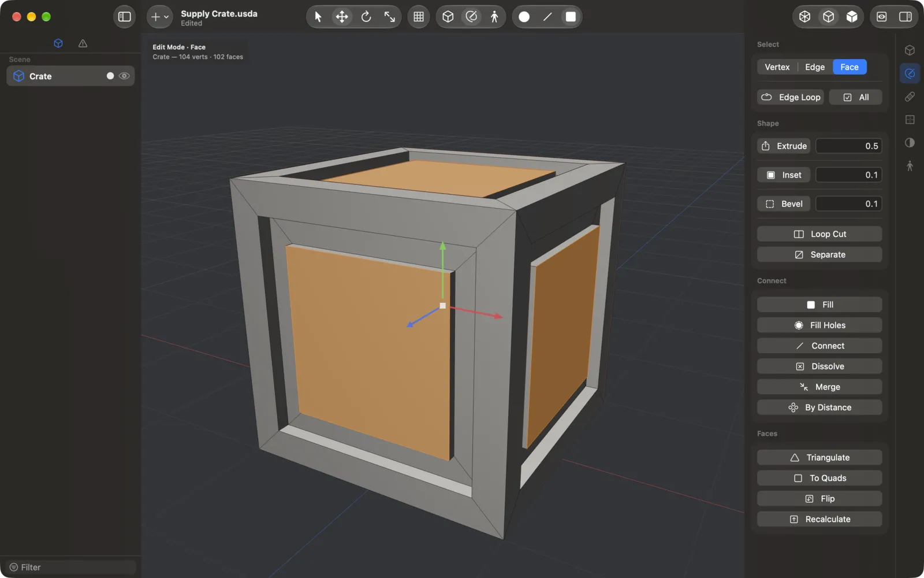The height and width of the screenshot is (578, 924).
Task: Edit the Extrude value 0.5 field
Action: pyautogui.click(x=849, y=146)
